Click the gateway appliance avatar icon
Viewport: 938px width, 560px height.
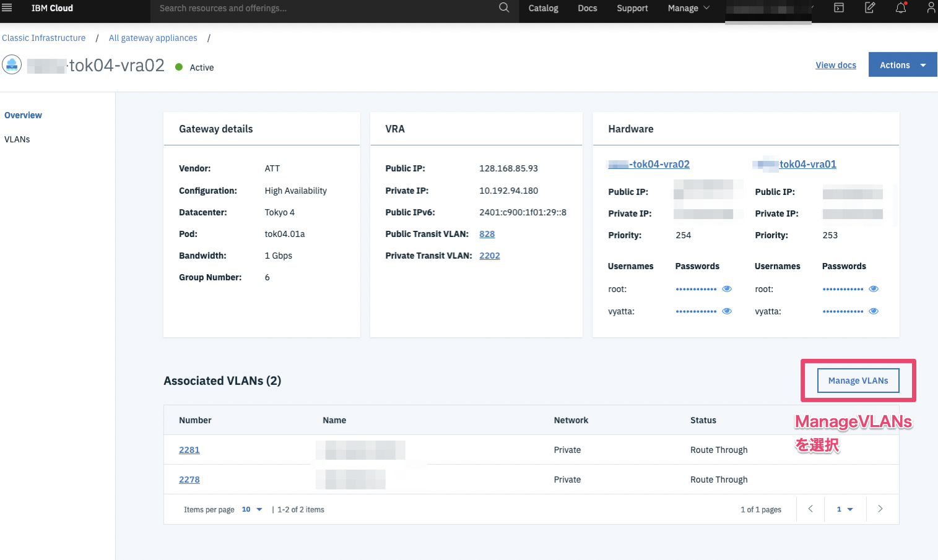pos(12,64)
